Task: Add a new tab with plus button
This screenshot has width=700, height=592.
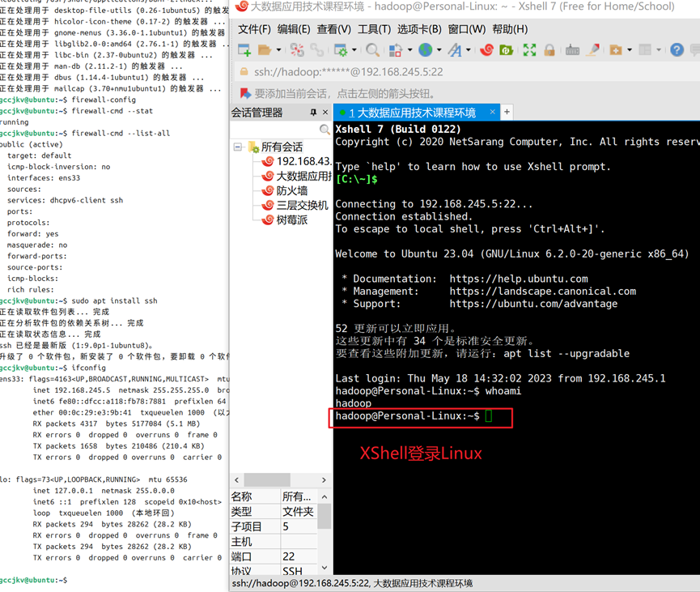Action: click(x=507, y=112)
